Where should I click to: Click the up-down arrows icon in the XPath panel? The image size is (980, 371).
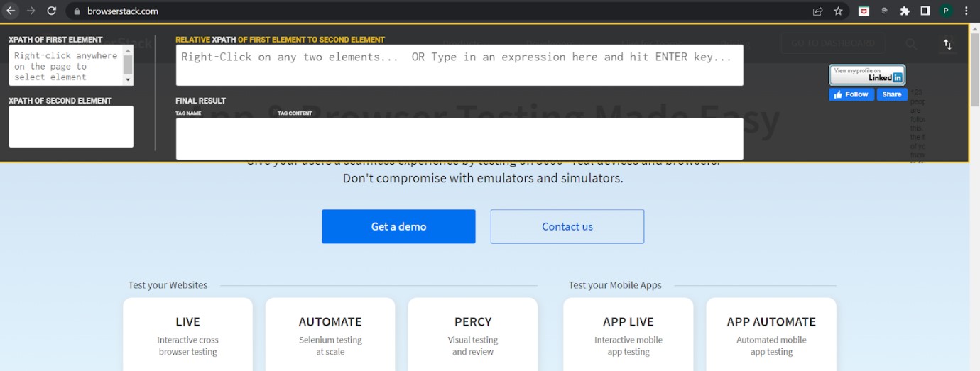(x=947, y=45)
